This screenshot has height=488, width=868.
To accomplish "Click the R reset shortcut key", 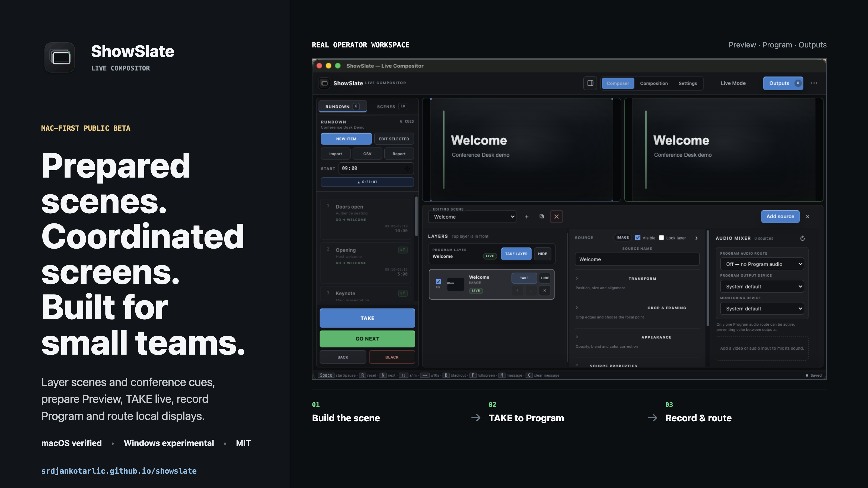I will coord(363,375).
